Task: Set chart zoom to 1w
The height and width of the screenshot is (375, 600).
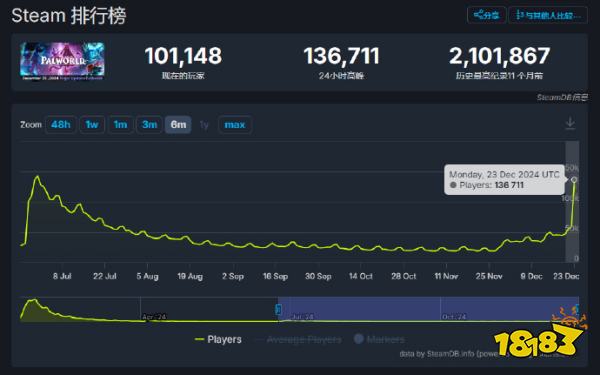Action: pyautogui.click(x=92, y=125)
